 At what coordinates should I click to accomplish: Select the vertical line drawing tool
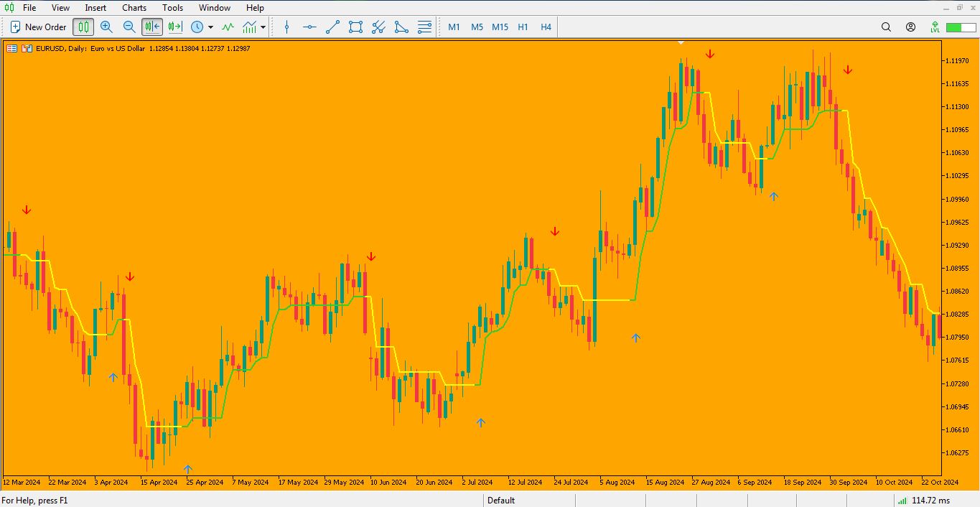click(286, 27)
